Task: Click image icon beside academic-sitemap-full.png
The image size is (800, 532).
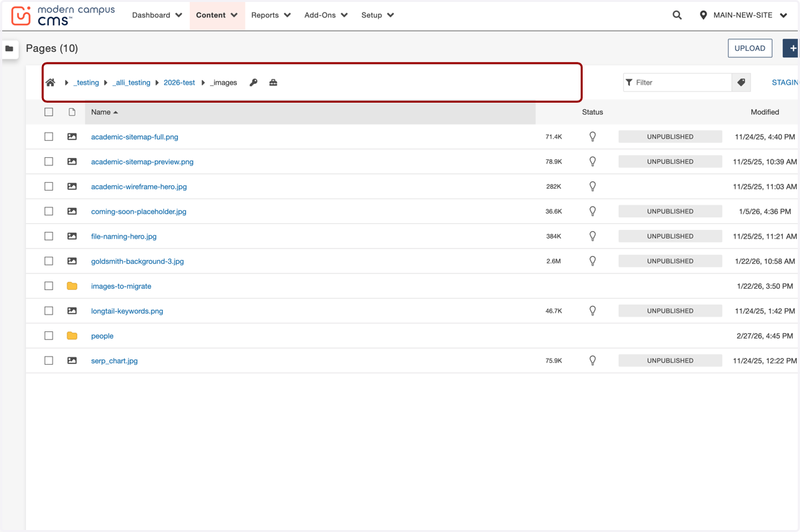Action: point(72,137)
